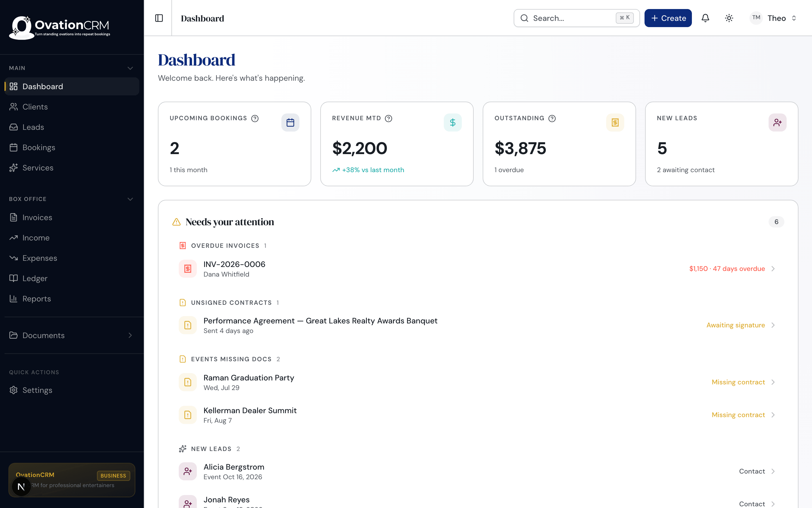
Task: Click the Upcoming Bookings calendar icon
Action: (x=290, y=123)
